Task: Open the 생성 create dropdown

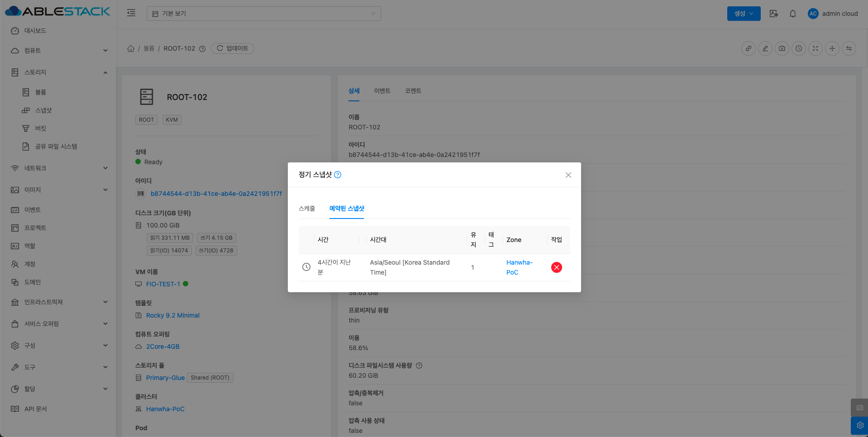Action: pos(744,14)
